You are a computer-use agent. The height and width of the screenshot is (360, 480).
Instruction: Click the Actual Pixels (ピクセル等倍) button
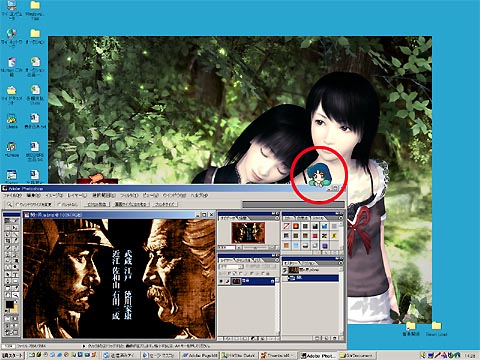(97, 204)
